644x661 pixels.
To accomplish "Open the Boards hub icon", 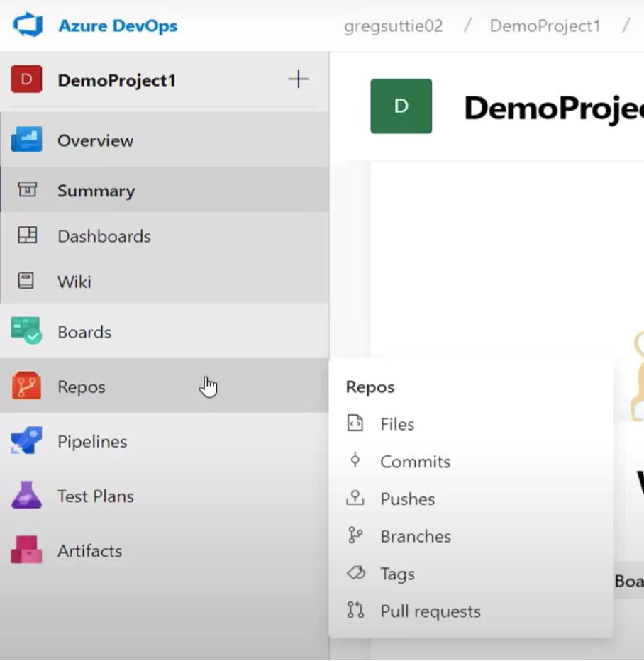I will 26,332.
